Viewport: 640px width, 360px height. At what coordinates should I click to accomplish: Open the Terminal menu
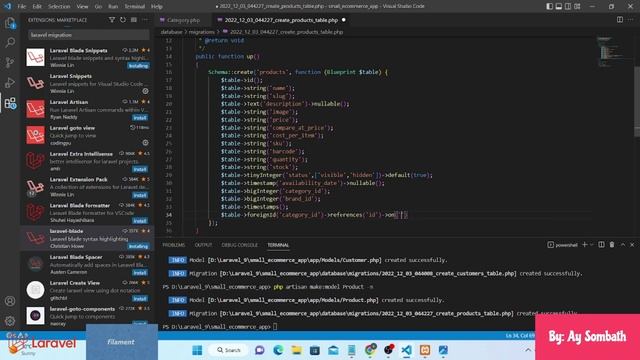[135, 7]
